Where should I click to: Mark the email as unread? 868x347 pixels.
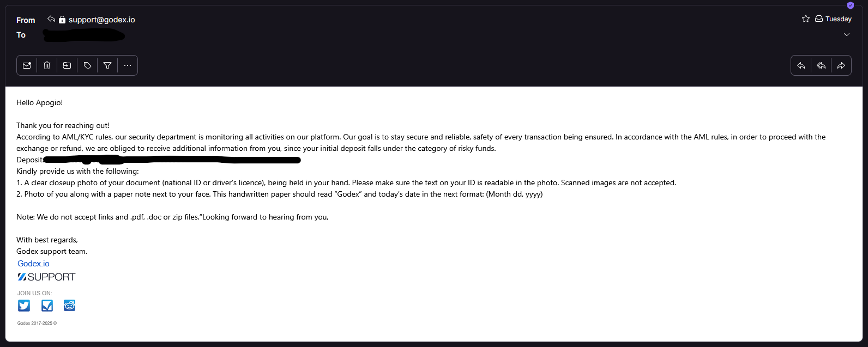pyautogui.click(x=27, y=65)
